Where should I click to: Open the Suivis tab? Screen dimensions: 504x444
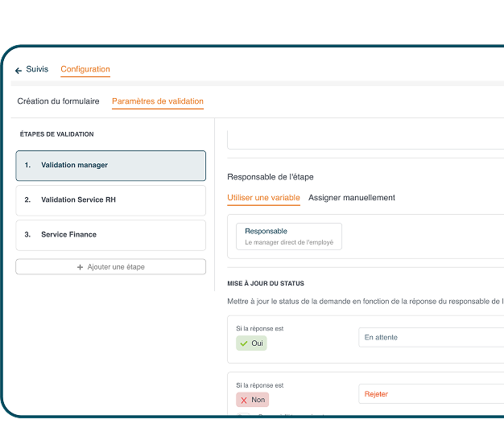click(x=37, y=69)
